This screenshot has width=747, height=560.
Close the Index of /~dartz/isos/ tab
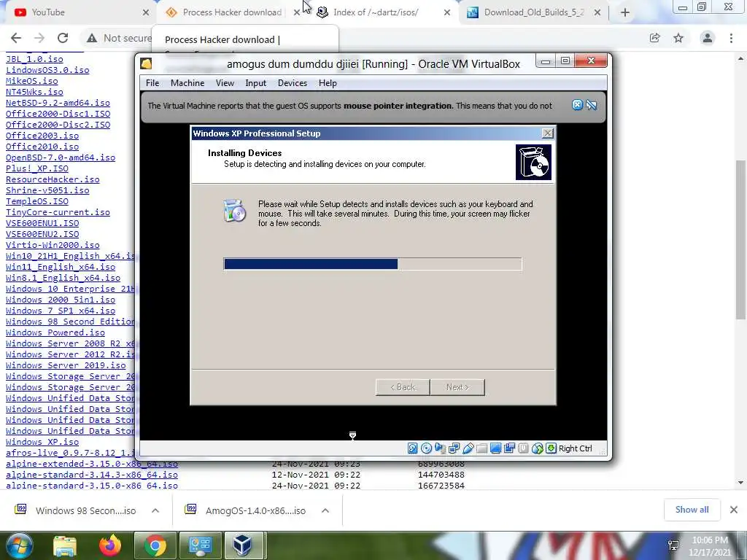447,13
